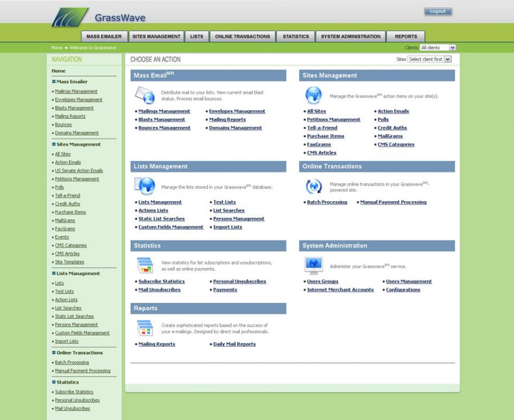Click the GrassWave logo icon

coord(70,17)
